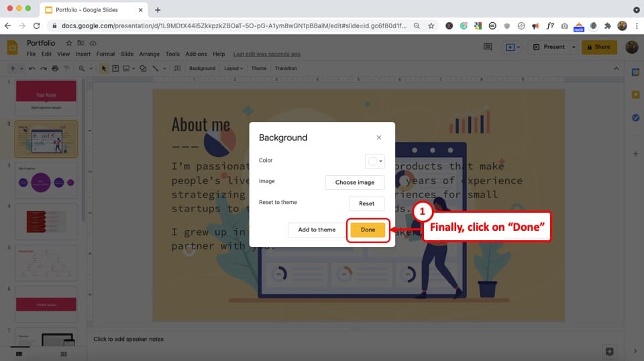Click the Transition toolbar button
Image resolution: width=644 pixels, height=361 pixels.
[286, 68]
